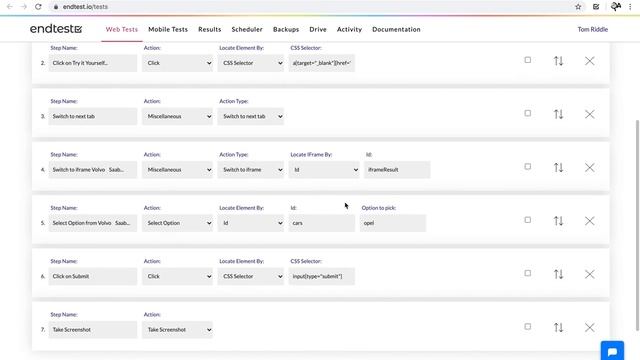This screenshot has height=360, width=640.
Task: Go to Results tab
Action: coord(209,29)
